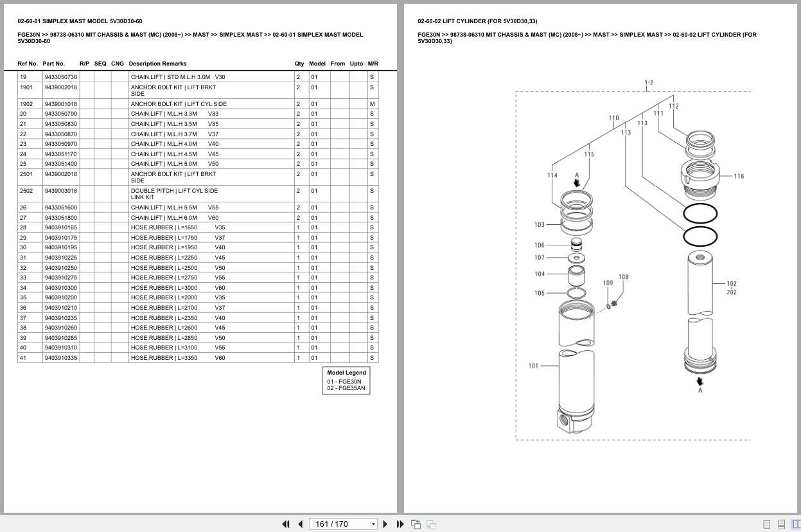Open the page number dropdown arrow
Image resolution: width=801 pixels, height=532 pixels.
coord(373,524)
